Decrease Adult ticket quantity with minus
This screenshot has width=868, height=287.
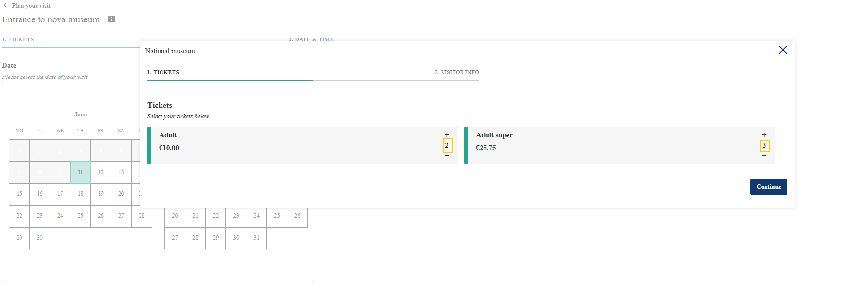[447, 156]
